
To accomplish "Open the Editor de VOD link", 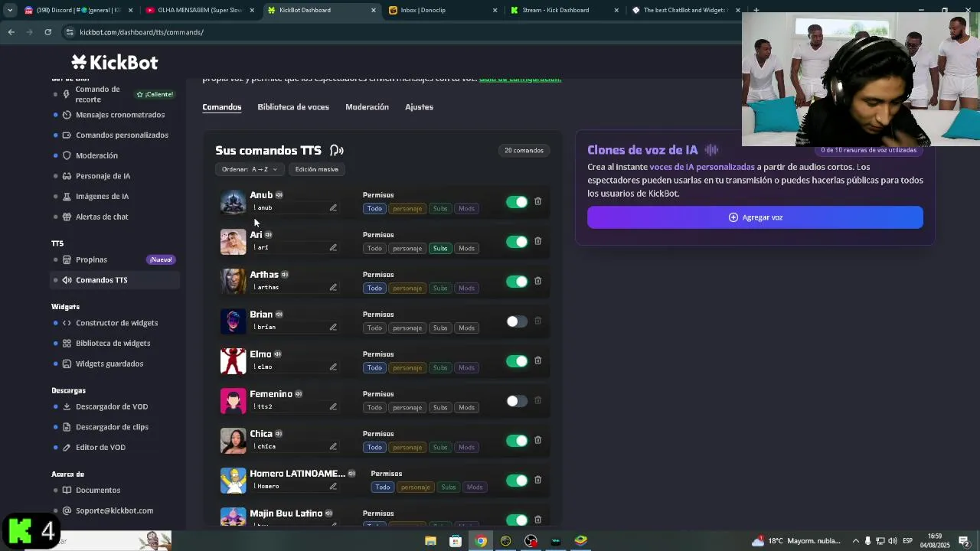I will [x=100, y=448].
